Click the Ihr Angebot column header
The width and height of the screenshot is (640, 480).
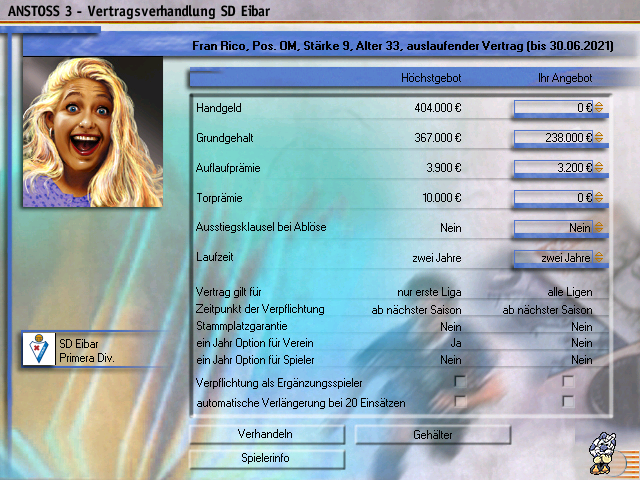(565, 78)
